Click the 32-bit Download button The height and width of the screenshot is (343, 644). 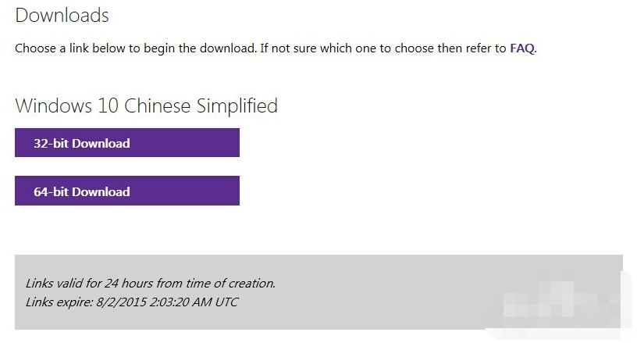tap(126, 143)
